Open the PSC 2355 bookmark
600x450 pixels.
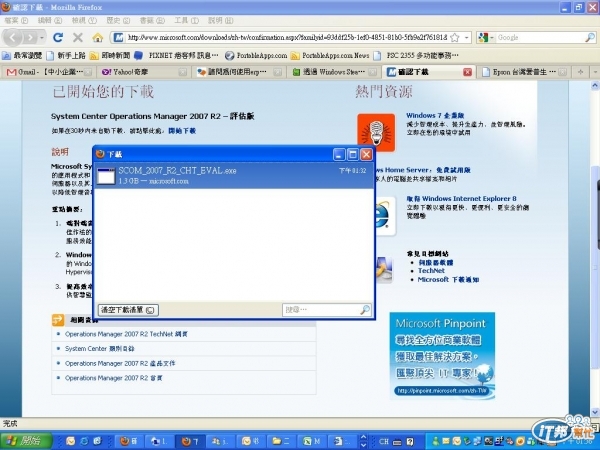(x=416, y=55)
